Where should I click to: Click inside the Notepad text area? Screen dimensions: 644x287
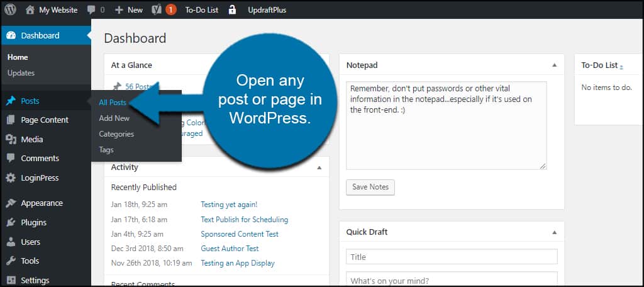446,125
